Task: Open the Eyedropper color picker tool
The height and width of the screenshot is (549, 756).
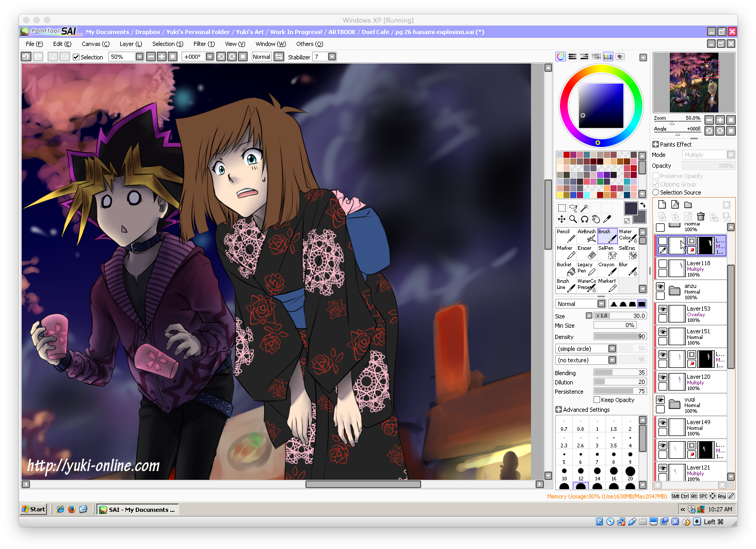Action: (x=607, y=219)
